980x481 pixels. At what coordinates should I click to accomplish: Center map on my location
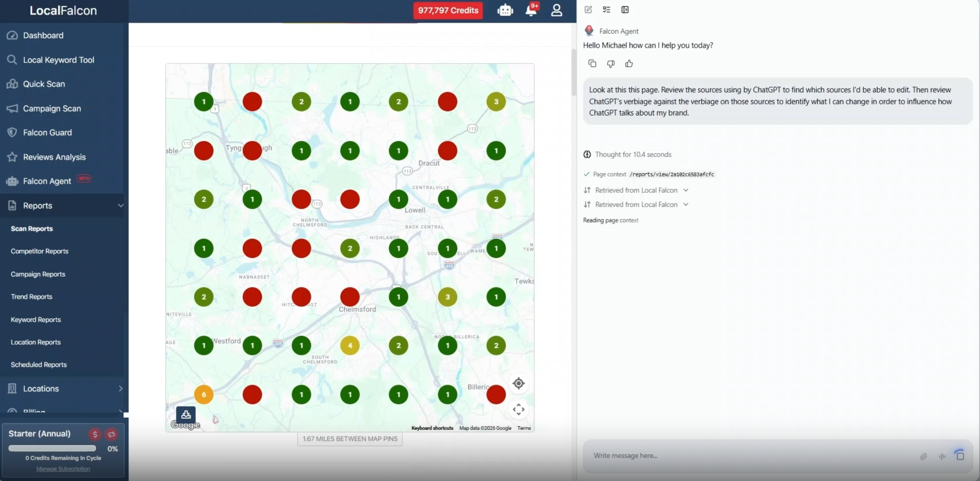[x=519, y=383]
